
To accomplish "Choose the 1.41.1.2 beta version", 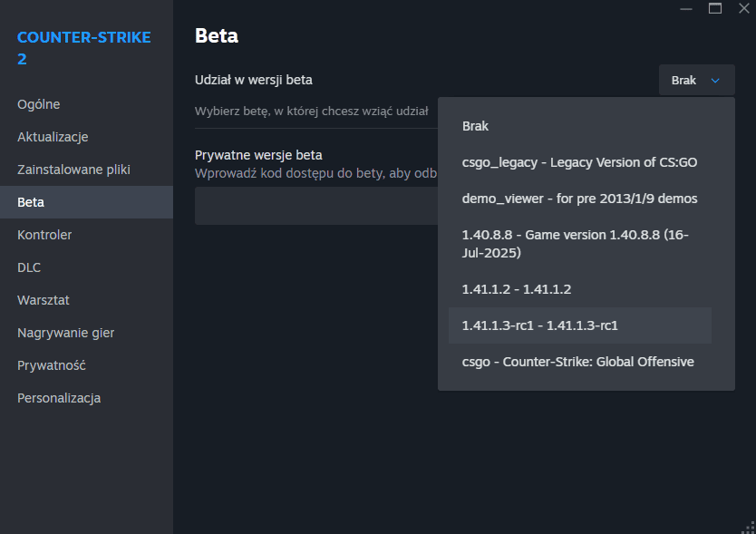I will pyautogui.click(x=517, y=289).
